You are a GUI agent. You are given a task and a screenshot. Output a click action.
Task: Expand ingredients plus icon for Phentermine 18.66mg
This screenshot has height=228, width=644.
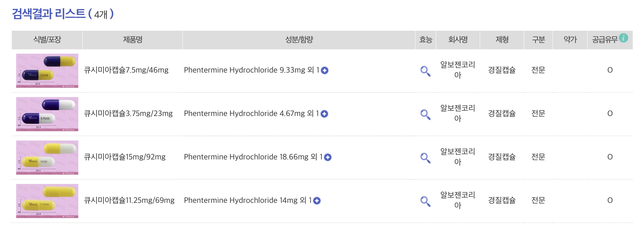(x=328, y=157)
